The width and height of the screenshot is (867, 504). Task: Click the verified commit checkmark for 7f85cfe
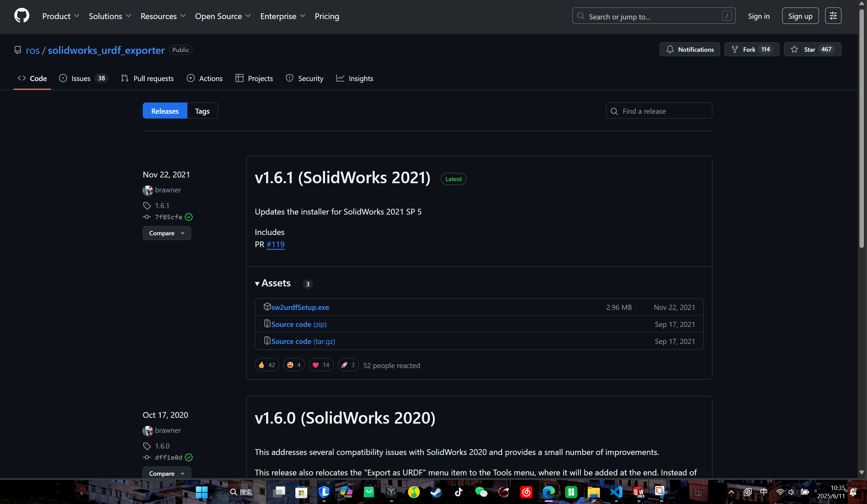tap(188, 217)
